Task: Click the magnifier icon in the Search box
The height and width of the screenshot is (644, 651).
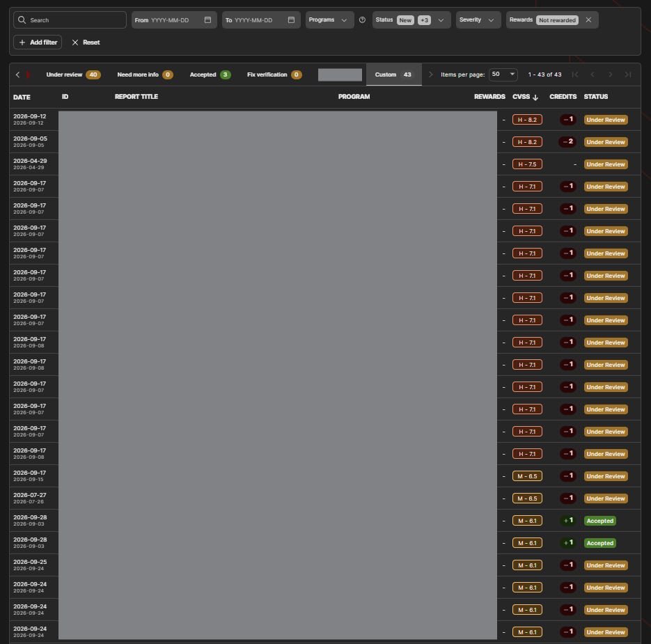Action: point(22,20)
